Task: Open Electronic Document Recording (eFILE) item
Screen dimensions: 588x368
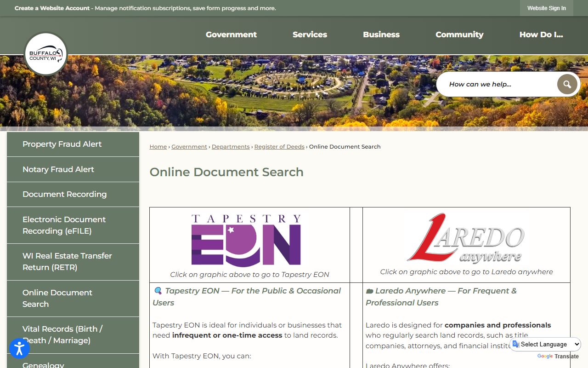Action: [73, 225]
